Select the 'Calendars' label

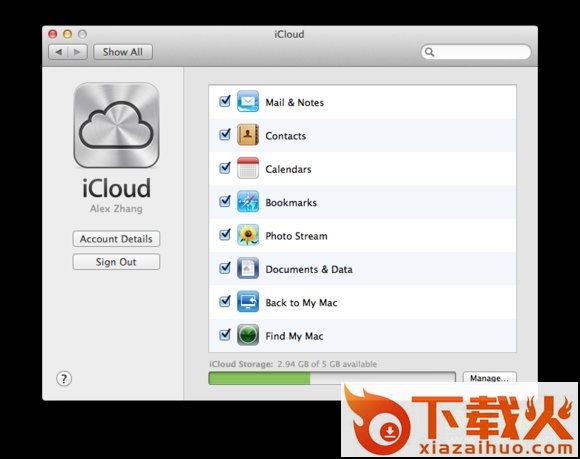click(x=289, y=169)
